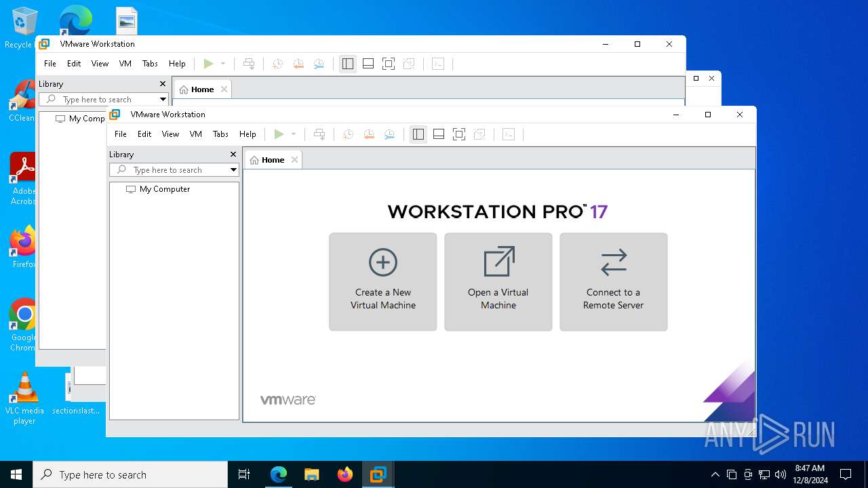Image resolution: width=868 pixels, height=488 pixels.
Task: Open VM menu in front VMware window
Action: (196, 134)
